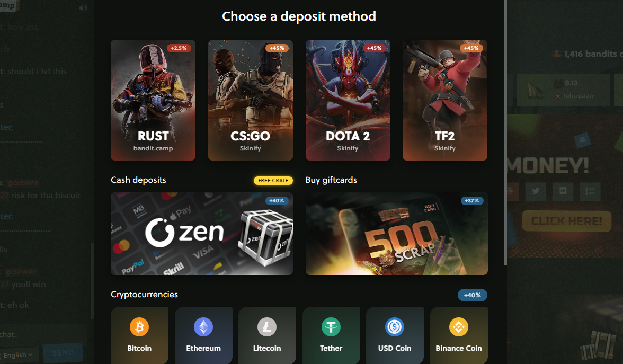
Task: Click the CLICK HERE! promo button
Action: [567, 221]
